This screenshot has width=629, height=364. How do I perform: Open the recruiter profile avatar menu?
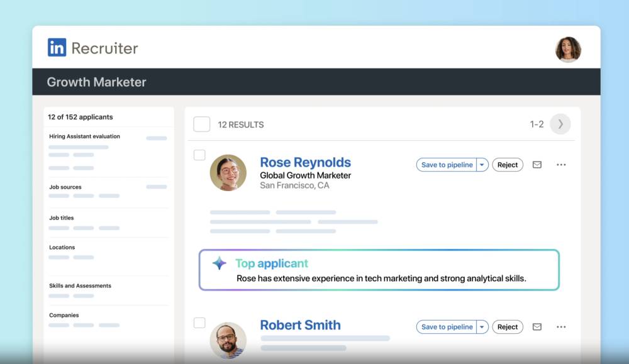(x=568, y=50)
